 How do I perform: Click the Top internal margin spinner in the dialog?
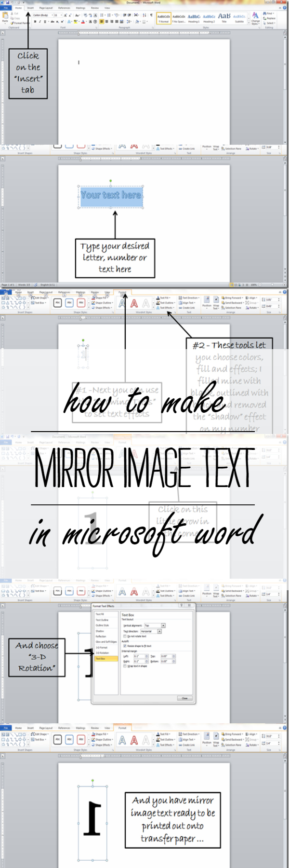[174, 656]
